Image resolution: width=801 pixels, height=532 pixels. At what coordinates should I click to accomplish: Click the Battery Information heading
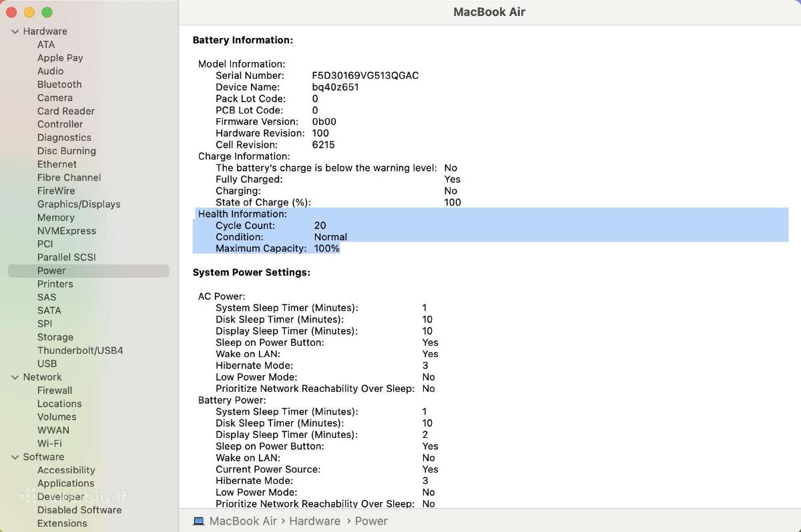click(x=243, y=41)
